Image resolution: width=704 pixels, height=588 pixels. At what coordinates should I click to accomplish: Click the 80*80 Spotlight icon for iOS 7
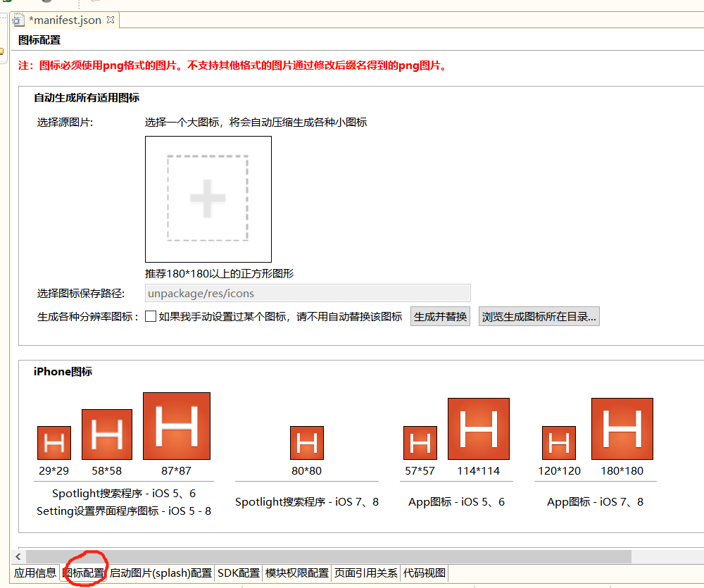click(306, 442)
